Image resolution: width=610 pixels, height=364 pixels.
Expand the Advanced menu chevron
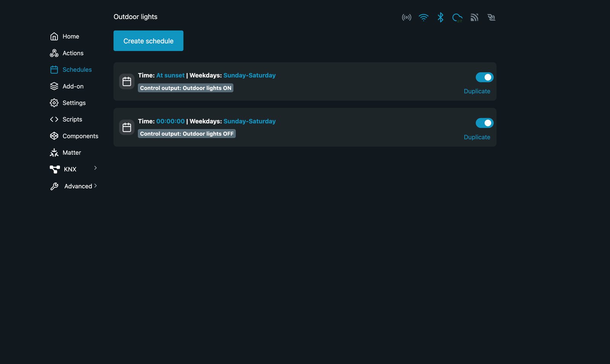[x=95, y=186]
